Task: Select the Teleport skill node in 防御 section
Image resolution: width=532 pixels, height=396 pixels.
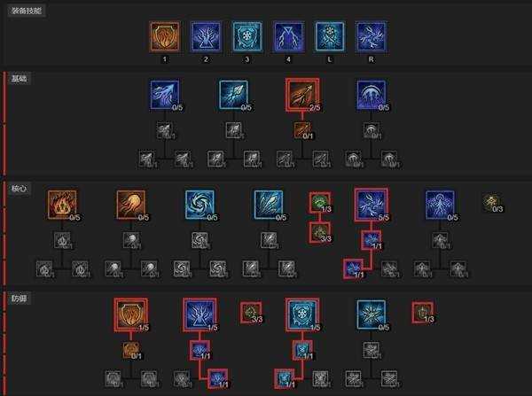Action: pos(199,314)
